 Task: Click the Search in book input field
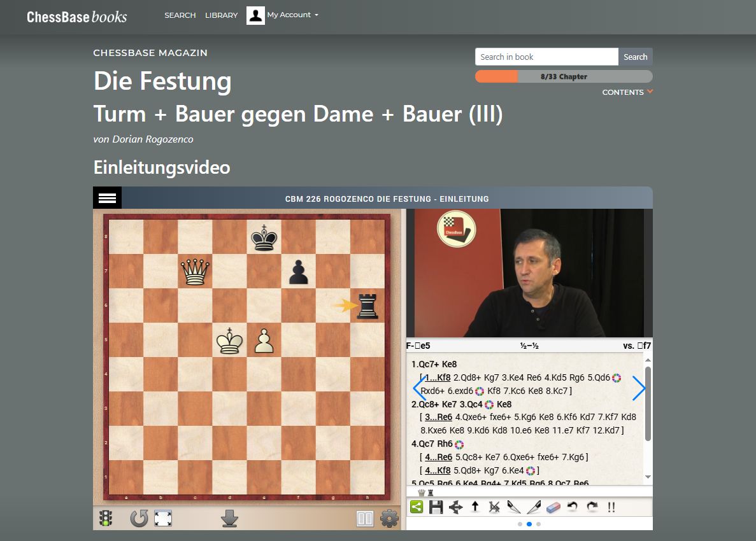point(546,57)
